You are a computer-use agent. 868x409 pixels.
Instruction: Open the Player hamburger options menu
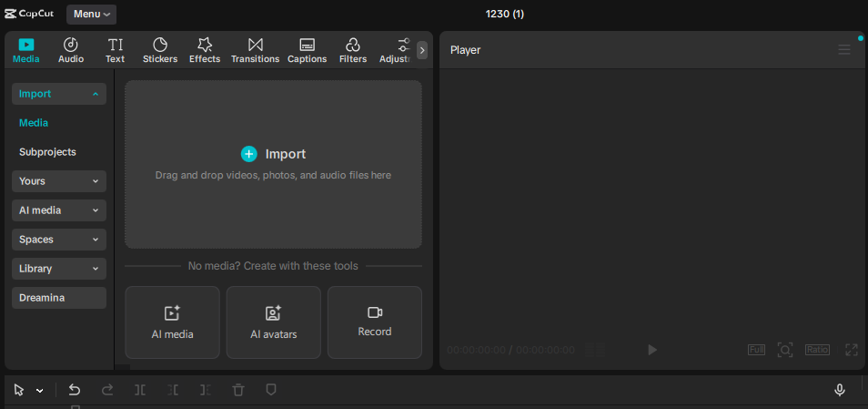844,50
